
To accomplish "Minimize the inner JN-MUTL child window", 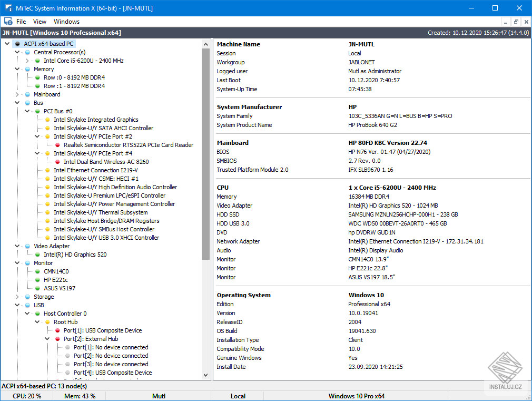I will (506, 22).
